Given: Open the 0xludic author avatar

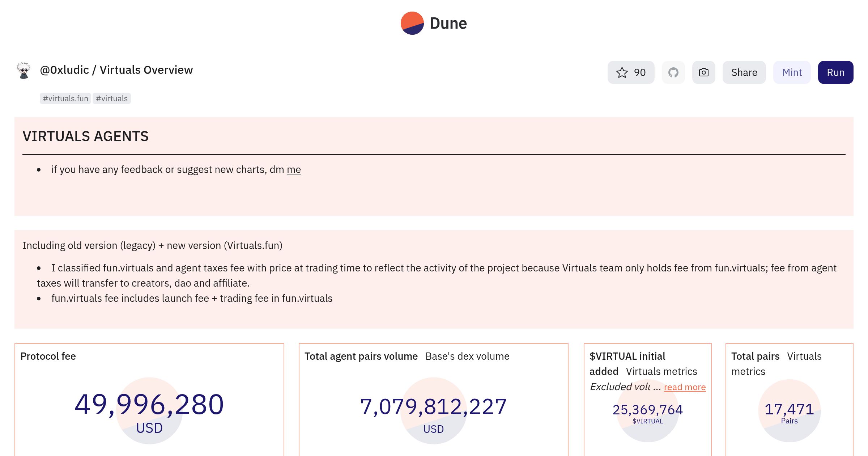Looking at the screenshot, I should click(x=24, y=70).
